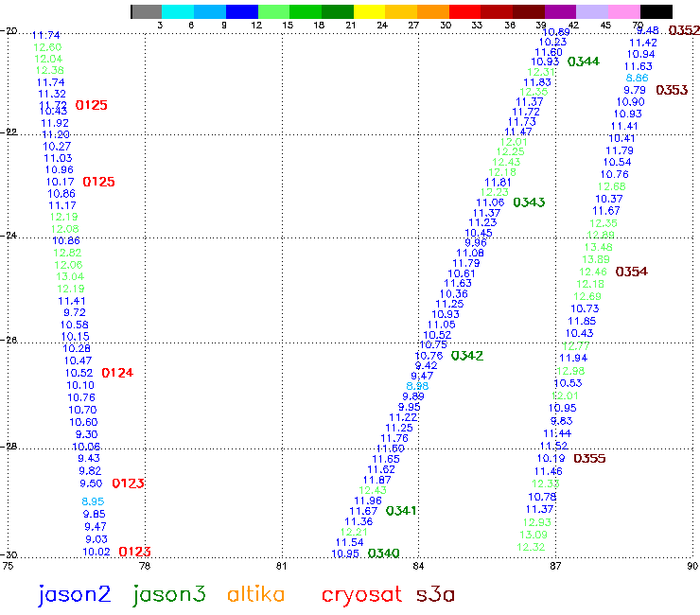Select the value 9.79 beside 0353
700x615 pixels.
pos(635,90)
